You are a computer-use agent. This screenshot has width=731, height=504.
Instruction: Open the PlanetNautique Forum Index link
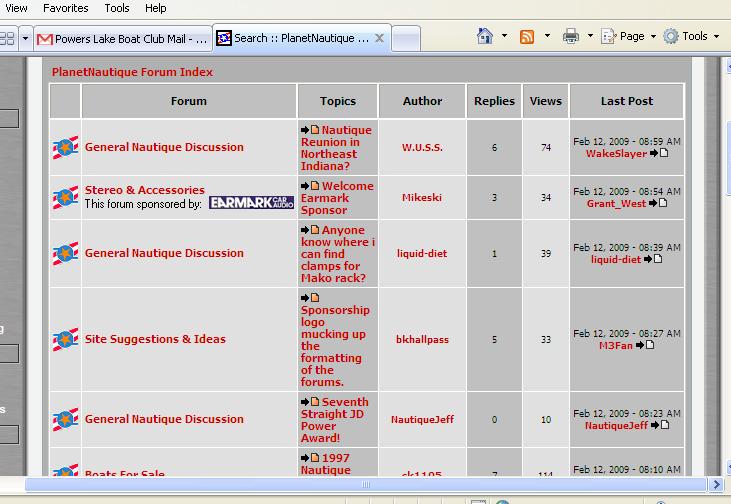[132, 72]
